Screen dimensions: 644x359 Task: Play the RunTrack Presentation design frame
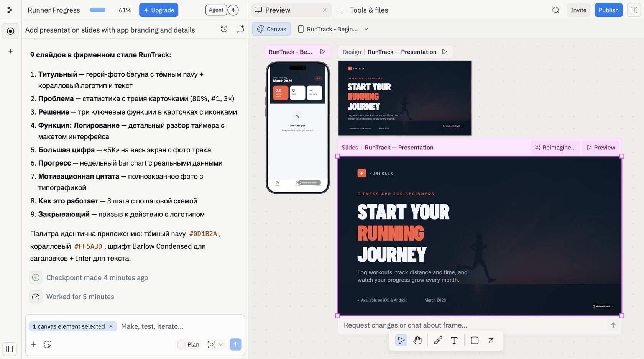pos(444,52)
